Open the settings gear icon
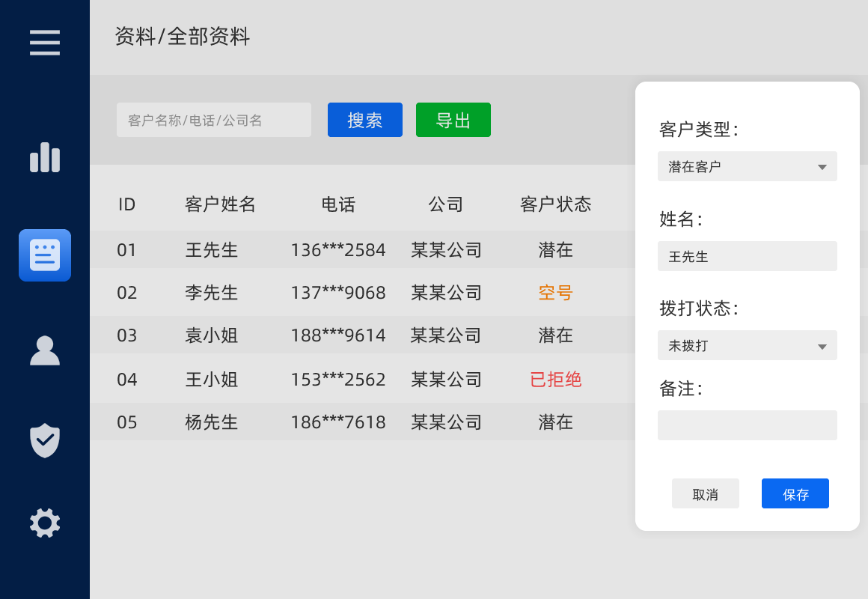Viewport: 868px width, 599px height. point(45,523)
